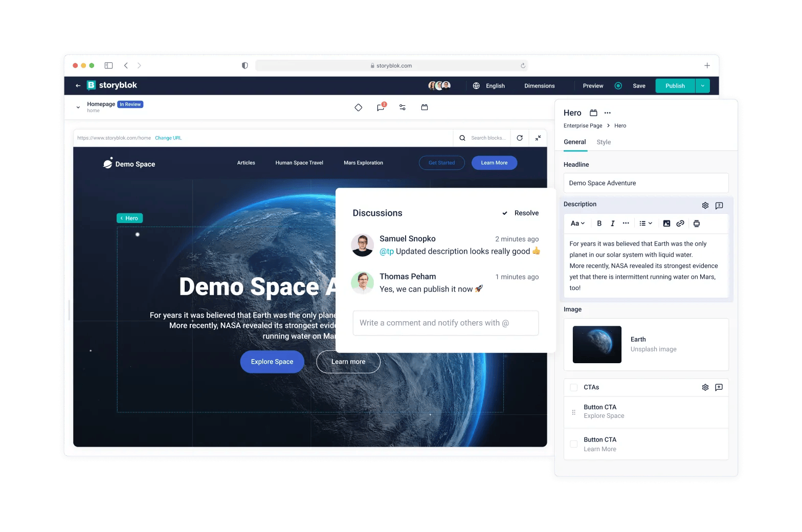
Task: Reload page from browser address bar
Action: [x=523, y=65]
